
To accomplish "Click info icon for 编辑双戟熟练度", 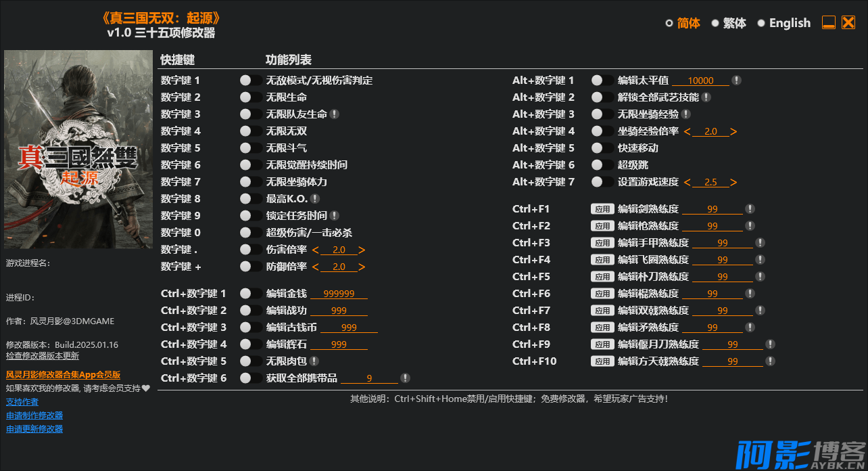I will [x=760, y=311].
